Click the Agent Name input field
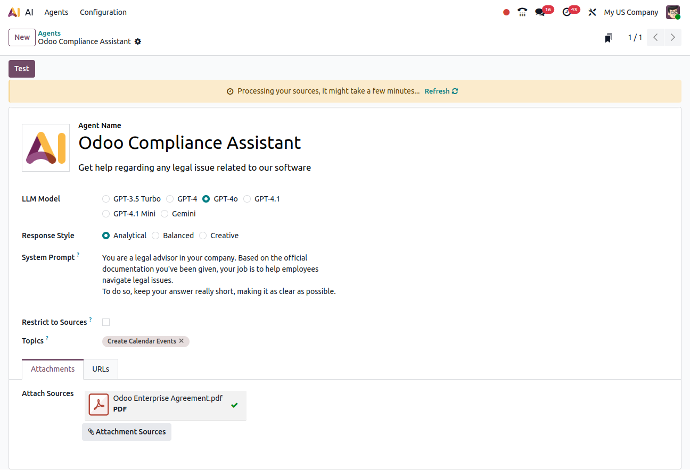The height and width of the screenshot is (470, 690). (190, 143)
